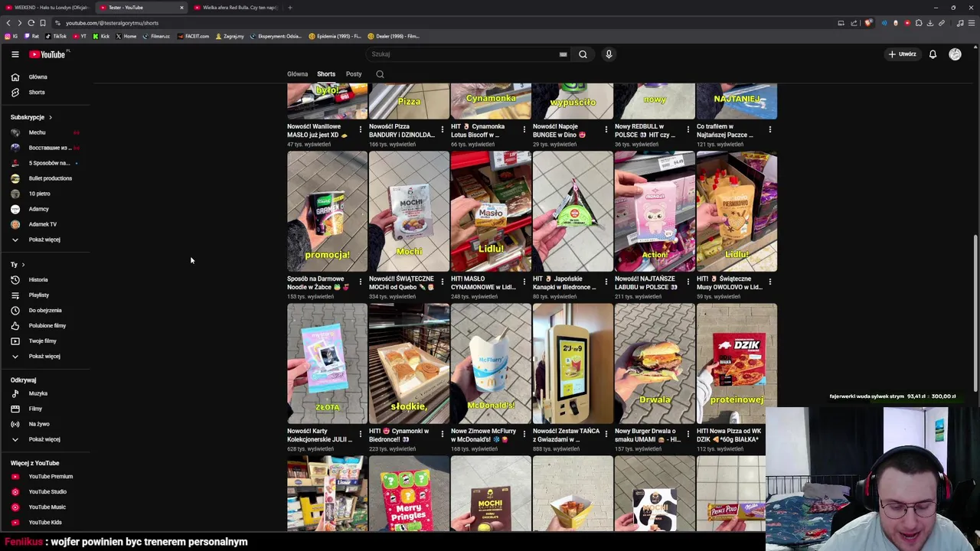Play the McDonald's McFlurry short thumbnail
The height and width of the screenshot is (551, 980).
[x=491, y=364]
